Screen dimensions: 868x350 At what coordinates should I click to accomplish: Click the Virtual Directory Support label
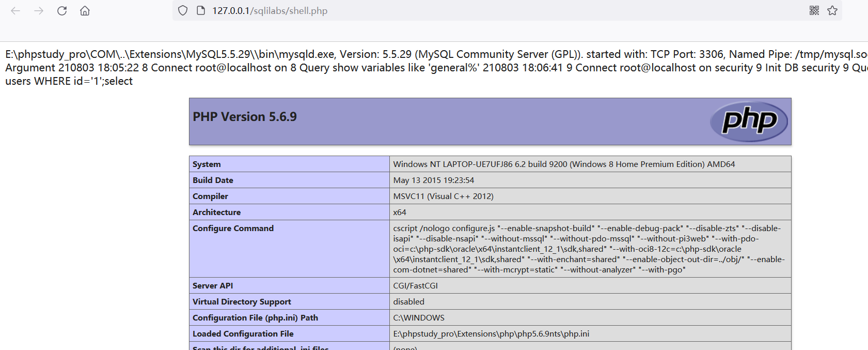coord(242,302)
